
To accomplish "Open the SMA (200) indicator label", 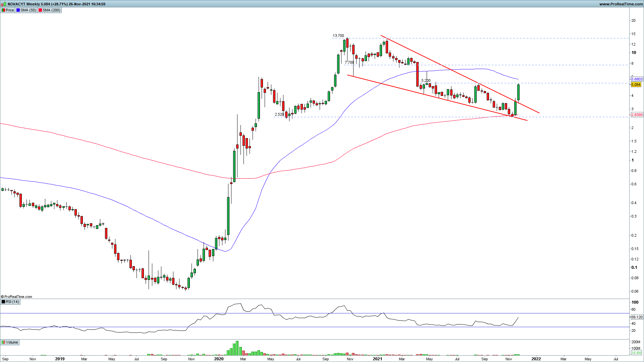I will tap(51, 10).
